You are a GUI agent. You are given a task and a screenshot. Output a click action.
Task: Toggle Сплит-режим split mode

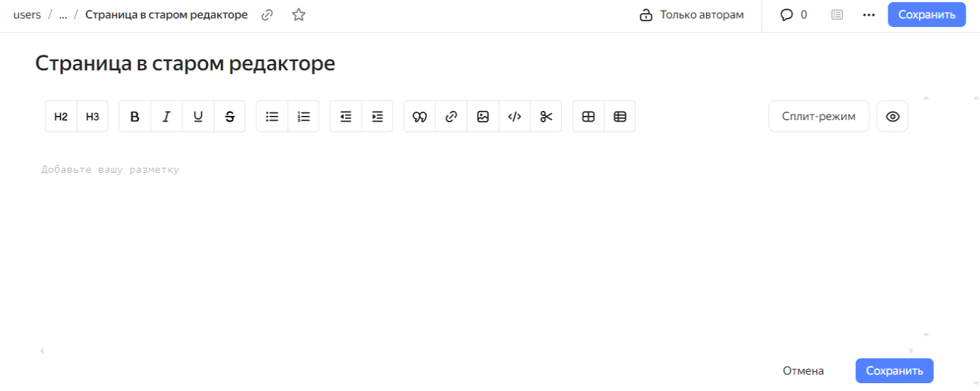[819, 117]
